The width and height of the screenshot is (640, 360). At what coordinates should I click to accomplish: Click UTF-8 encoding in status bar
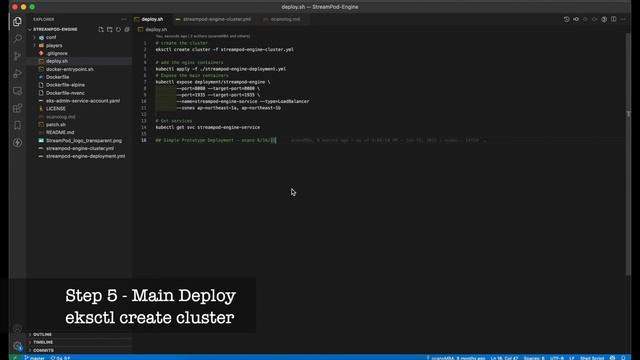point(557,358)
